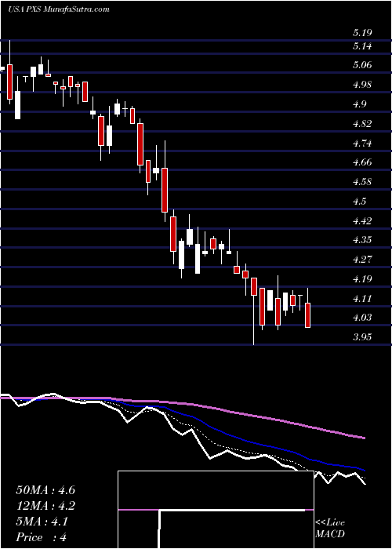Click the 4.03 price axis label

[362, 318]
